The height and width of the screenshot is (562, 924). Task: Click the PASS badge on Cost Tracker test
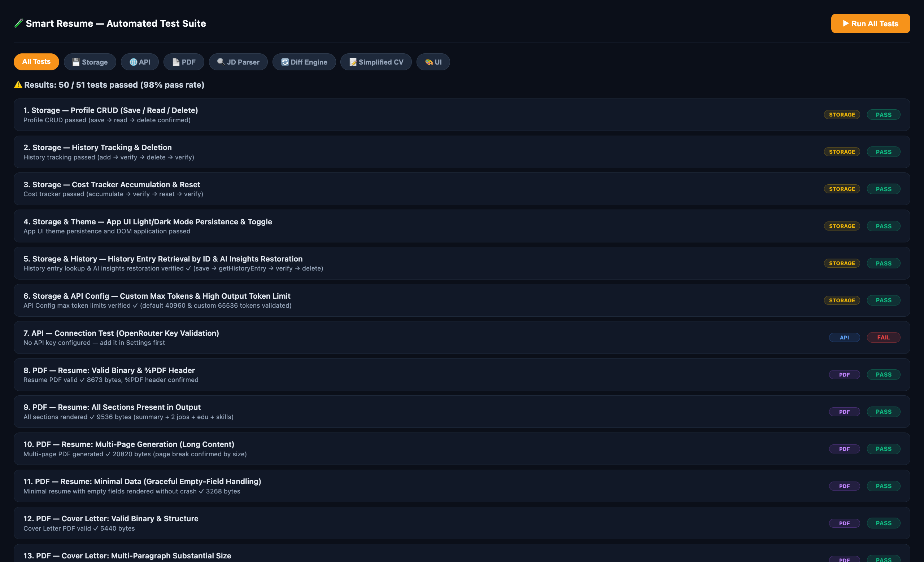tap(884, 189)
